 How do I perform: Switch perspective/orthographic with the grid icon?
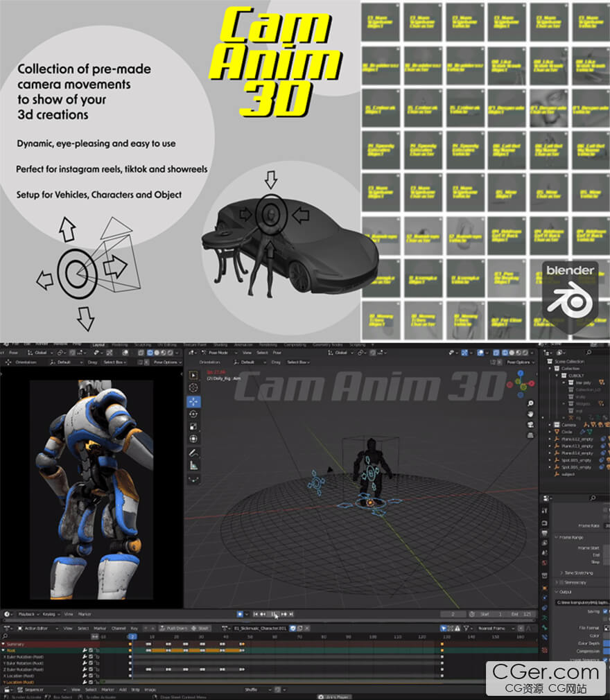pyautogui.click(x=530, y=435)
